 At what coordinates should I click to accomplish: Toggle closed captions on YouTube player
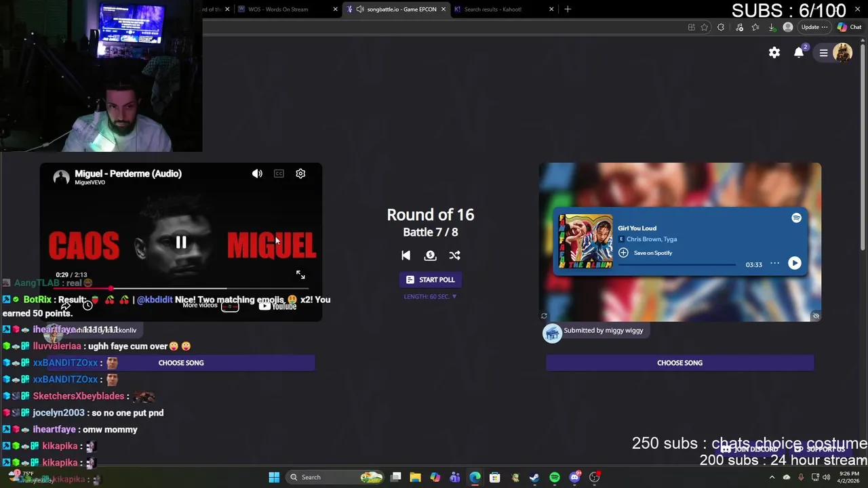(x=279, y=174)
